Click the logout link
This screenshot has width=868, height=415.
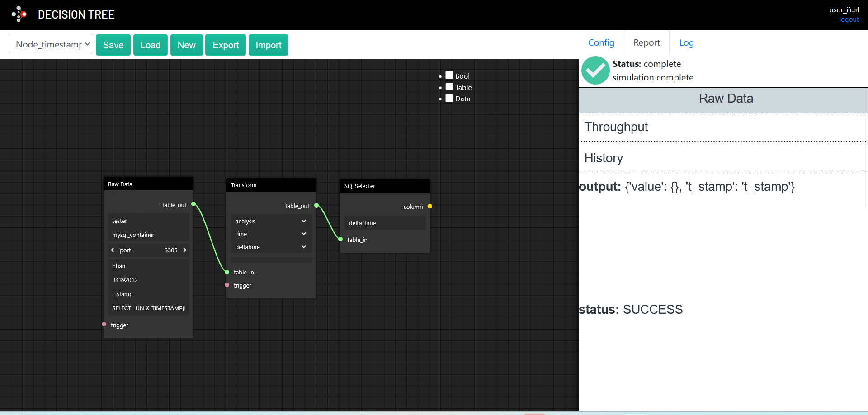[x=849, y=19]
